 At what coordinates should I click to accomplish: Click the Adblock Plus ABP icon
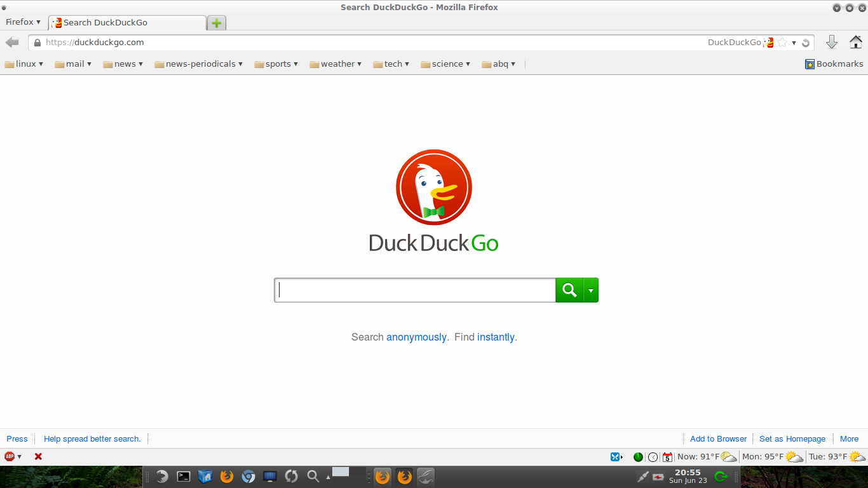point(10,457)
